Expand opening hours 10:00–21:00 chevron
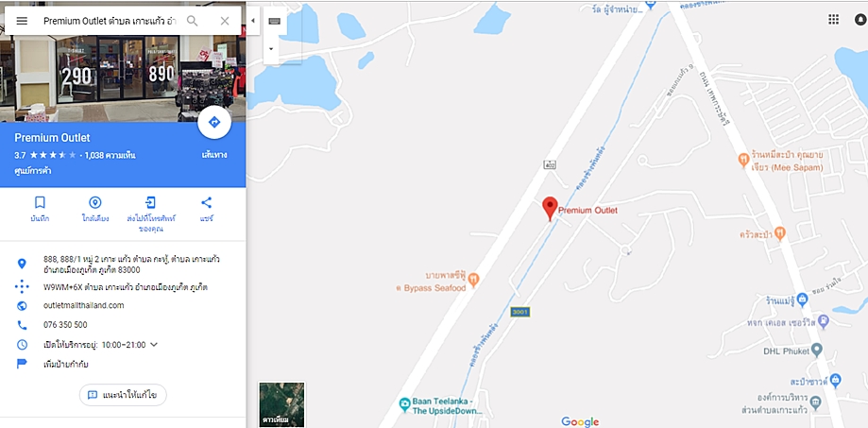 tap(154, 345)
